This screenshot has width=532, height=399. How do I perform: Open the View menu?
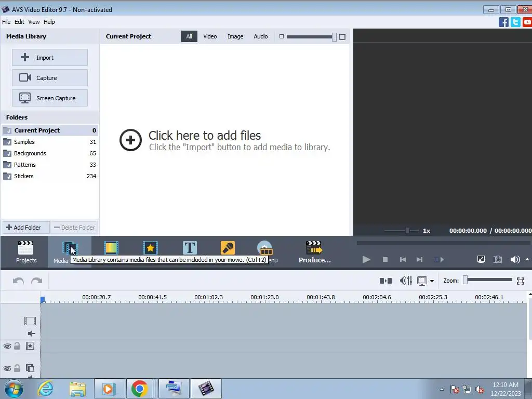click(34, 22)
